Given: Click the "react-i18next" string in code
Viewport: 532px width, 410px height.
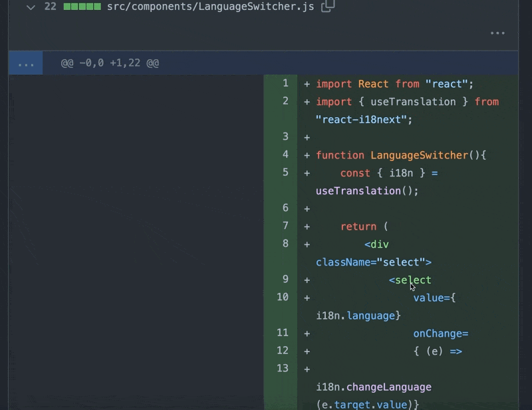Looking at the screenshot, I should [x=364, y=120].
